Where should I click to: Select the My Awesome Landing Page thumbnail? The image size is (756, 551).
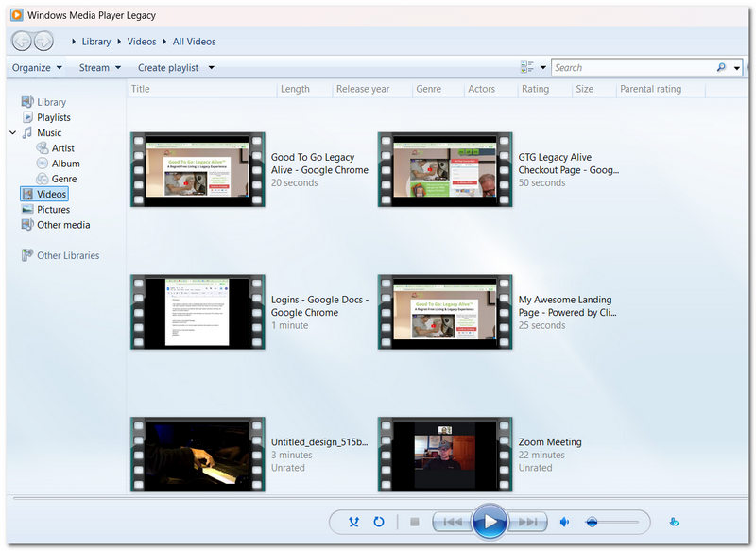click(x=445, y=313)
